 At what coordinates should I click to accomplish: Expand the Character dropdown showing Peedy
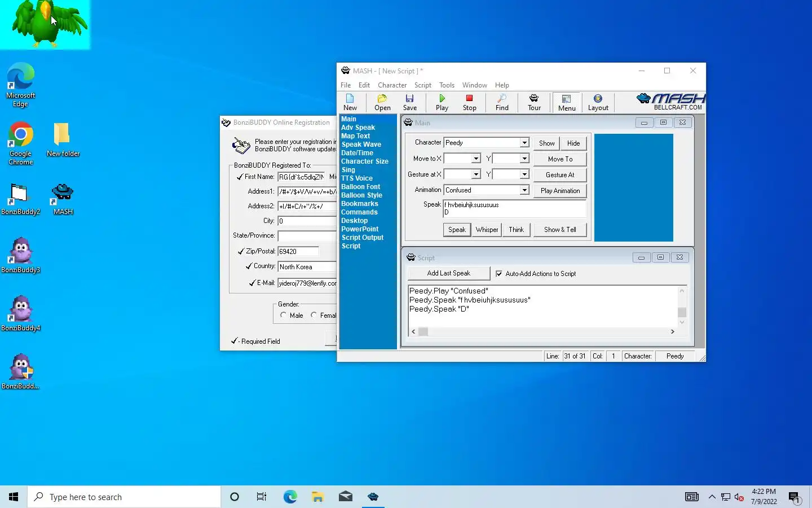point(524,143)
